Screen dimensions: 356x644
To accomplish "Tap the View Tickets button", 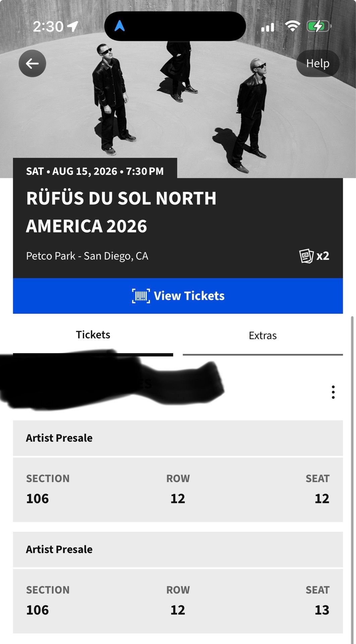I will click(178, 296).
